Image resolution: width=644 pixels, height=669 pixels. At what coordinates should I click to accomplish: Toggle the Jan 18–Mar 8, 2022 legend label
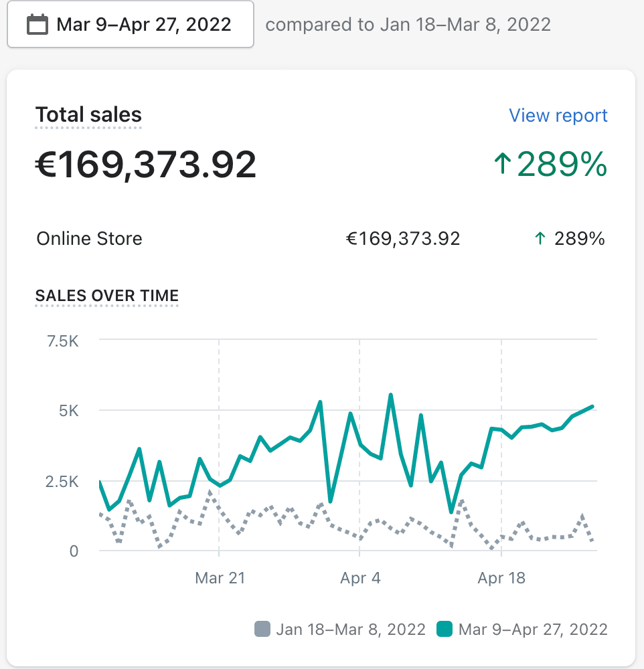click(351, 629)
